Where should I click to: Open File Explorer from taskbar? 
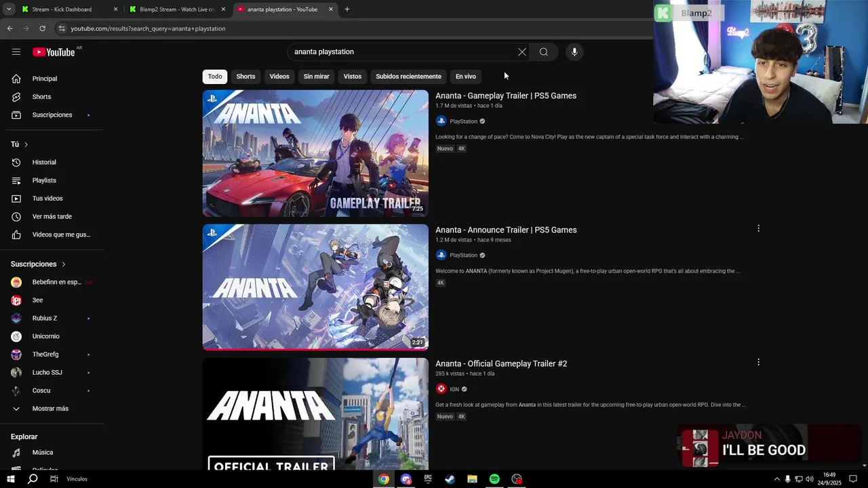click(x=472, y=479)
